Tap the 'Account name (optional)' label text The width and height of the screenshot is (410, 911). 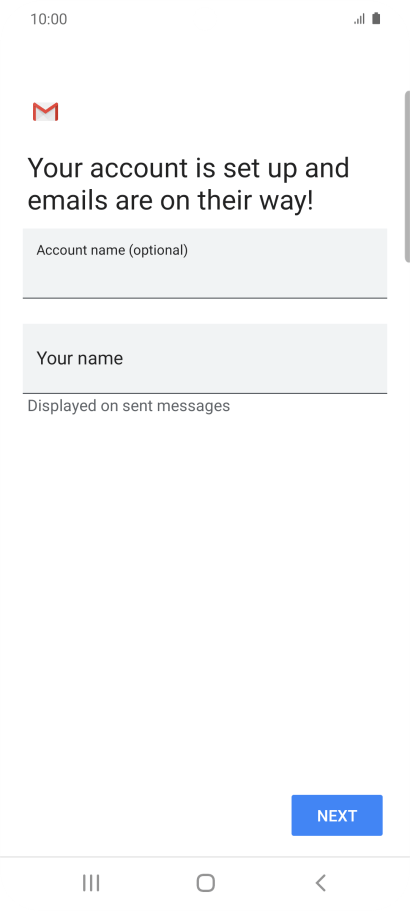click(x=112, y=250)
